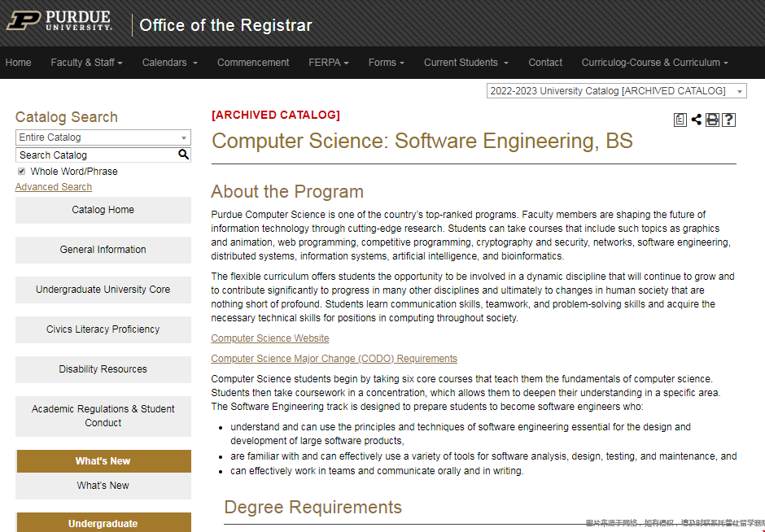Click the gold What's New section header
Screen dimensions: 765x532
click(103, 461)
